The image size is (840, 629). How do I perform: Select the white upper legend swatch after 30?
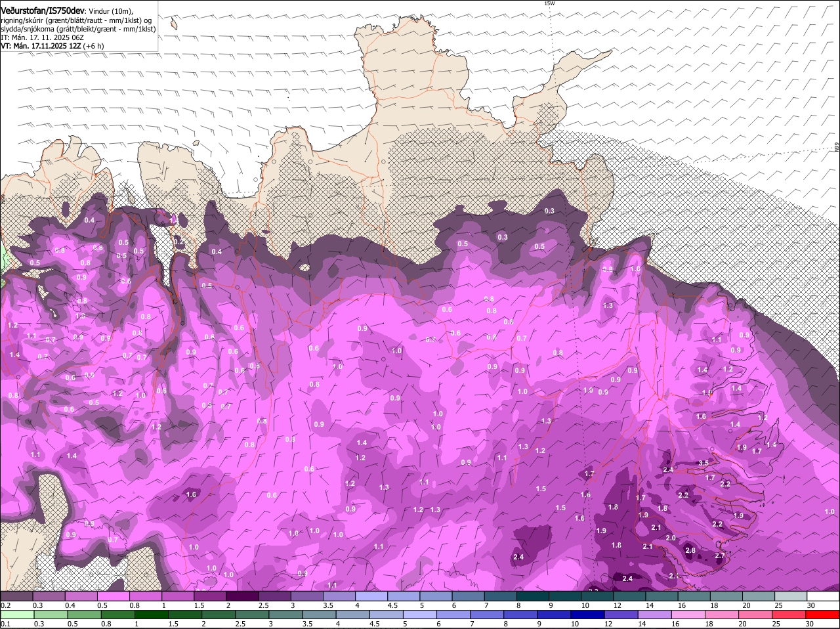(823, 596)
